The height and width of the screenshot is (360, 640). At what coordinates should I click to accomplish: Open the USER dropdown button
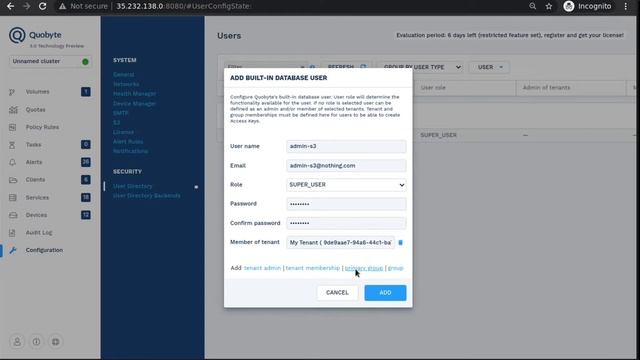490,67
